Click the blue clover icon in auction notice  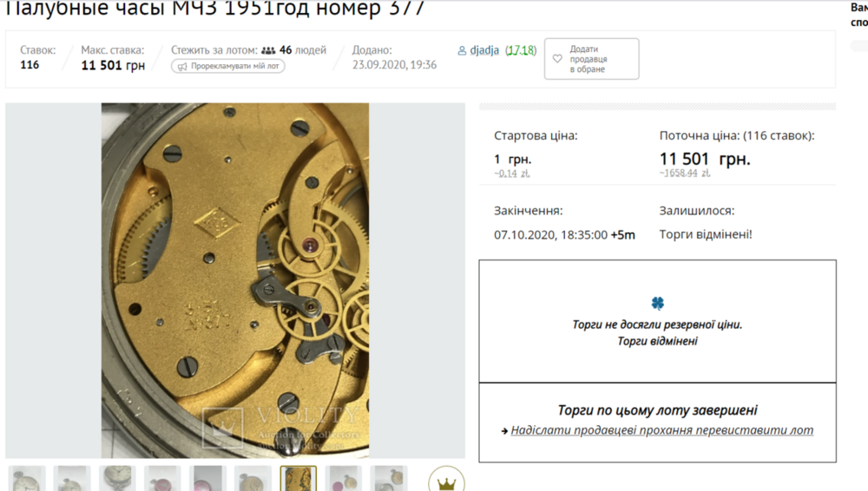coord(658,303)
